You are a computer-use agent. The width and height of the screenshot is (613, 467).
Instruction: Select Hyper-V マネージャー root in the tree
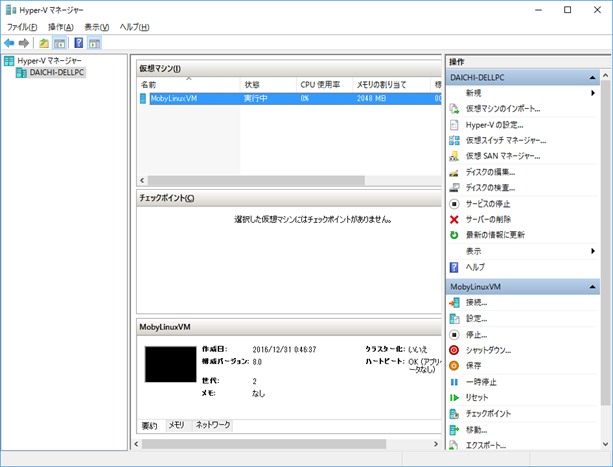(49, 61)
